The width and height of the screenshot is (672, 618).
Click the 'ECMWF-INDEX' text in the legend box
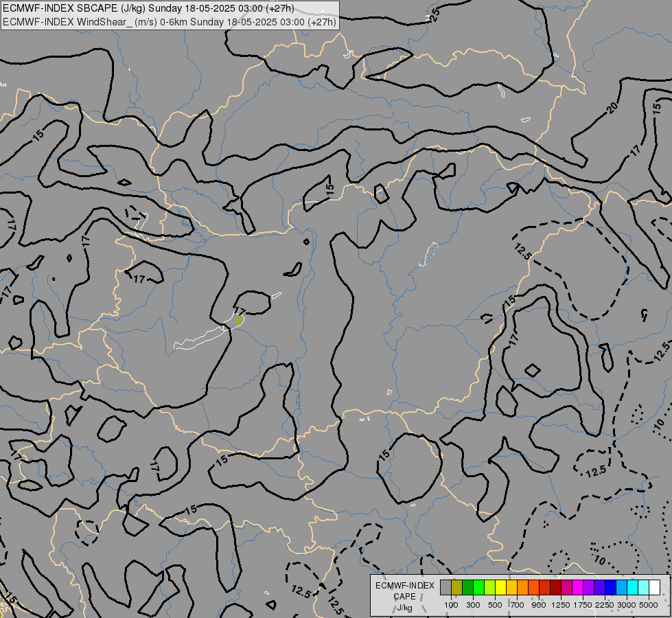(404, 586)
